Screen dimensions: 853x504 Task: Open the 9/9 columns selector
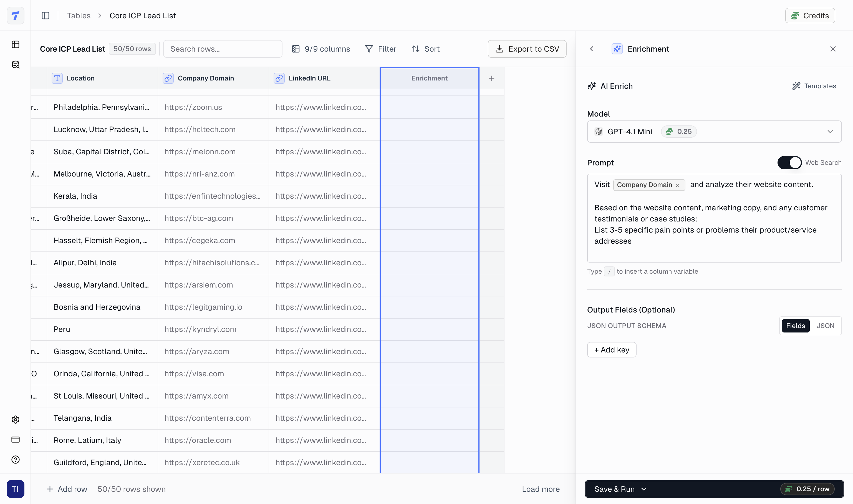[x=321, y=49]
